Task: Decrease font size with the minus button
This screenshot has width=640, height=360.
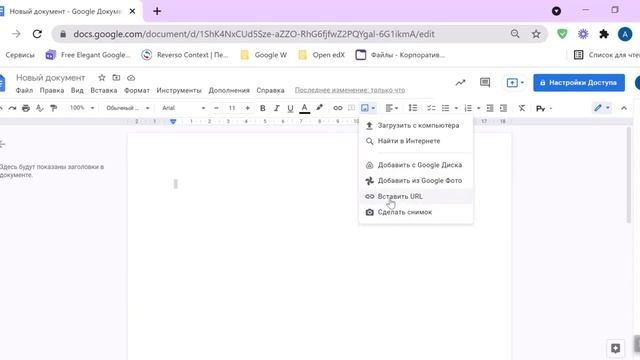Action: click(x=216, y=108)
